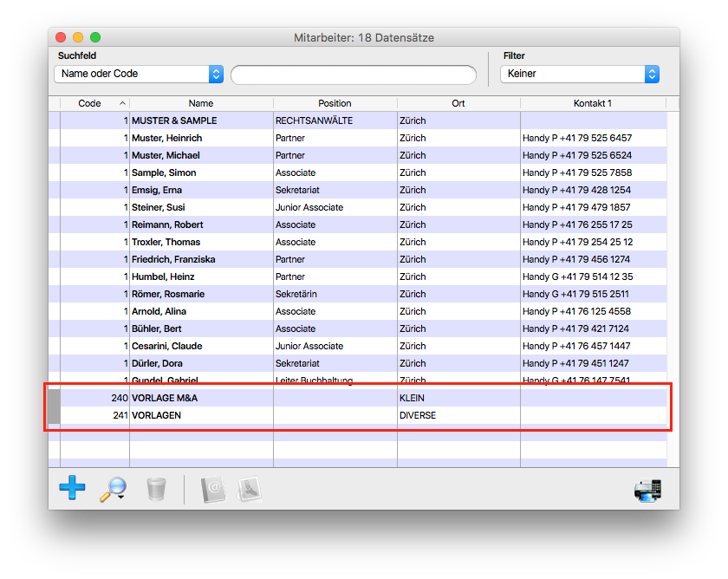Select employee 'Dürler, Dora'
This screenshot has width=728, height=579.
(x=358, y=363)
